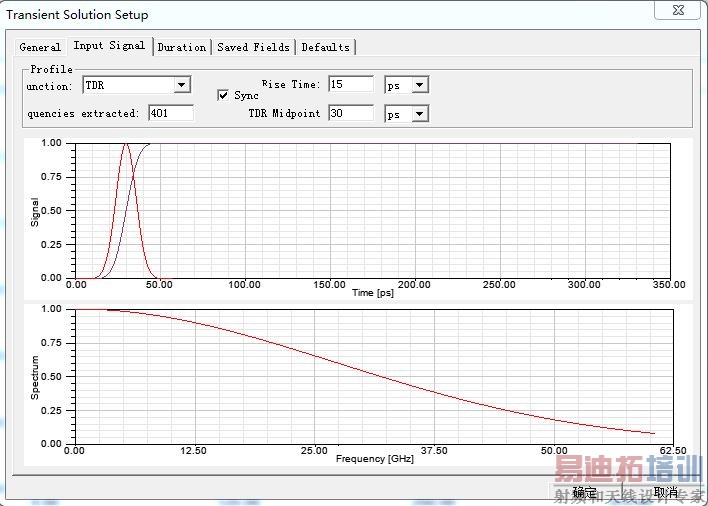Select the Input Signal tab
Image resolution: width=708 pixels, height=506 pixels.
click(x=109, y=46)
